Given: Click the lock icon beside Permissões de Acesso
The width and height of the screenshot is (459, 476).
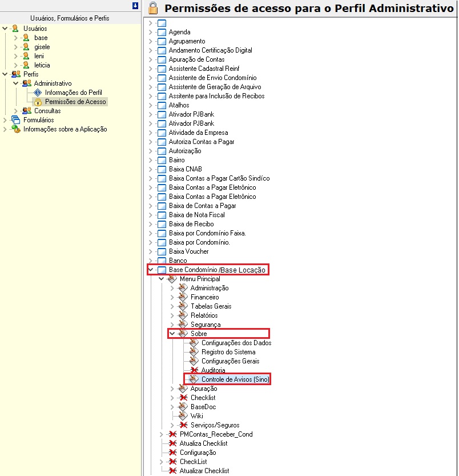Looking at the screenshot, I should coord(38,102).
